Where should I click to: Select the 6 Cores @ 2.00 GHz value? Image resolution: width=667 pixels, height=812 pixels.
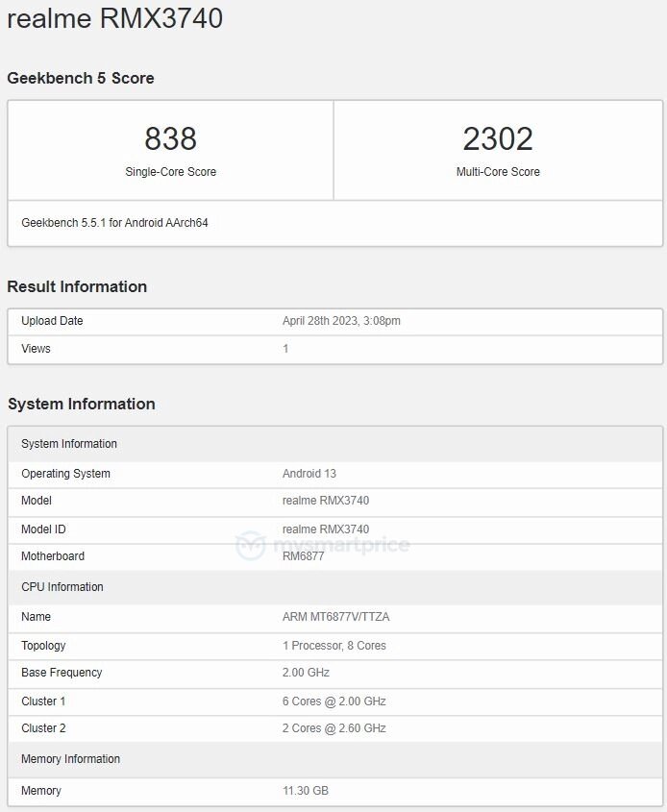point(334,701)
